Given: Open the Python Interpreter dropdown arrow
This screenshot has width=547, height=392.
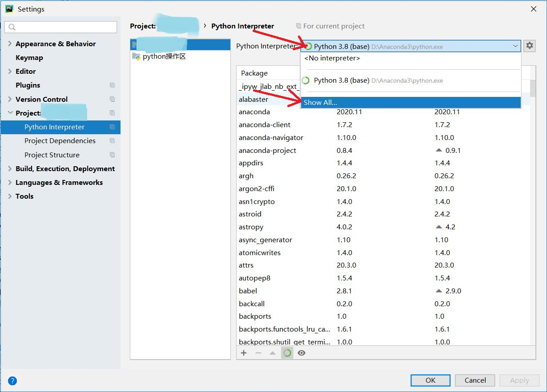Looking at the screenshot, I should coord(515,46).
